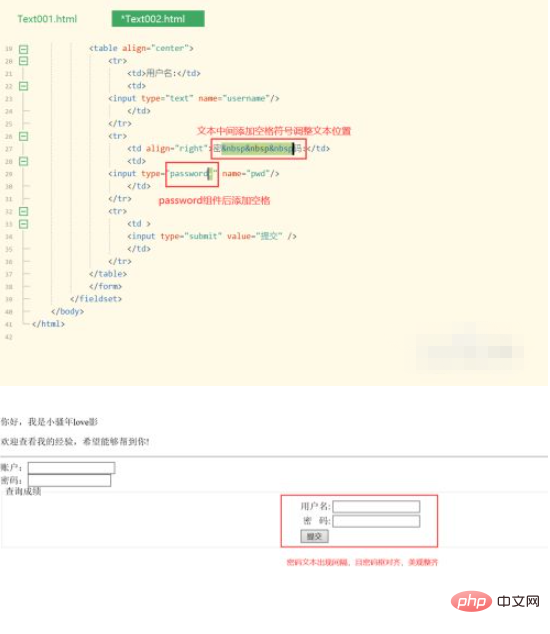The width and height of the screenshot is (550, 634).
Task: Click the 提交 submit button
Action: click(315, 537)
